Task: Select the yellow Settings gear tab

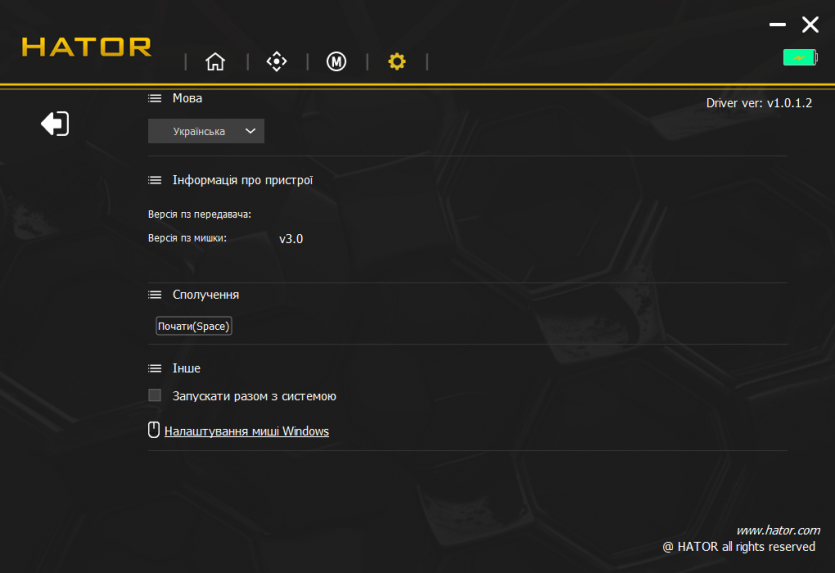Action: pos(397,62)
